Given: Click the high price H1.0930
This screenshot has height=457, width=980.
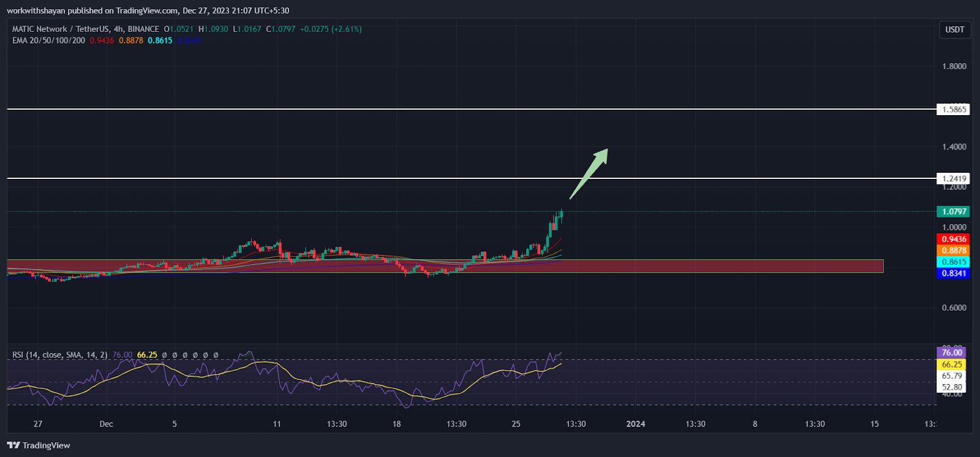Looking at the screenshot, I should click(213, 29).
